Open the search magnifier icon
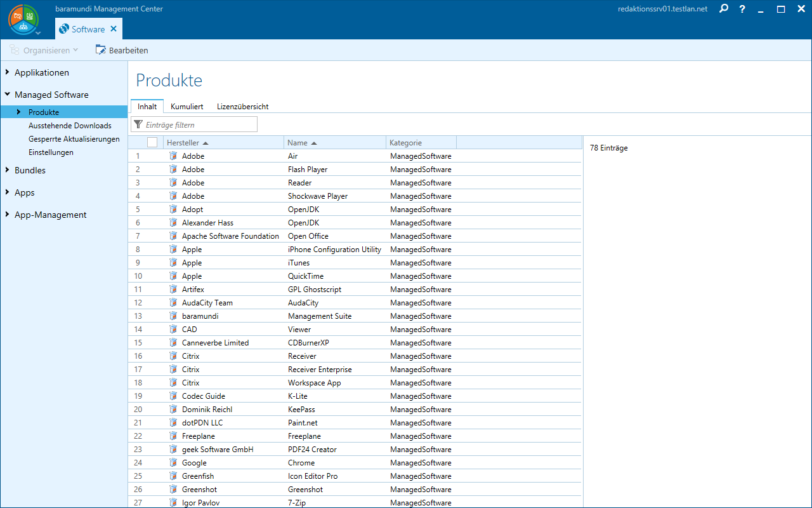 tap(724, 9)
